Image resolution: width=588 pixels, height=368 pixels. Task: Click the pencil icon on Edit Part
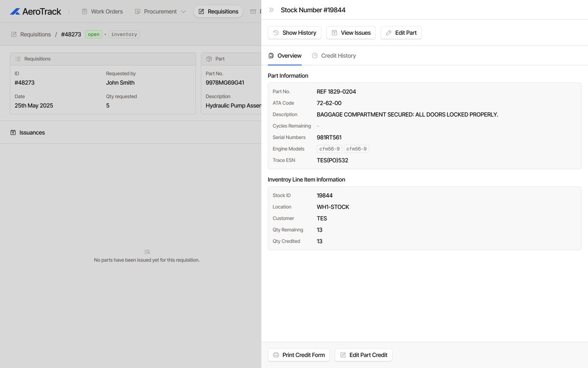[x=389, y=33]
